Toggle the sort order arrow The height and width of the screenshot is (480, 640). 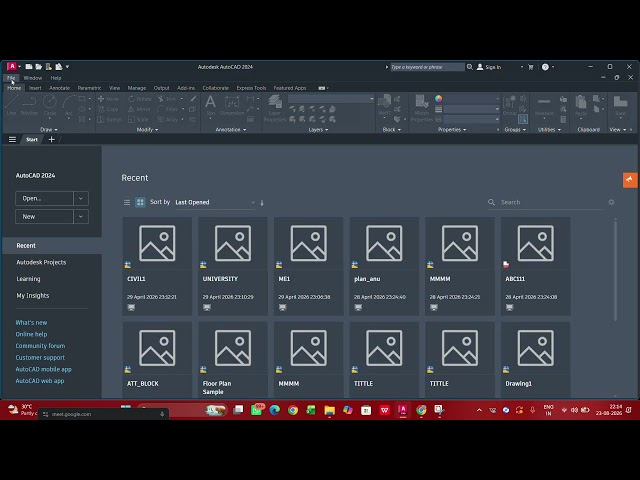click(x=262, y=202)
